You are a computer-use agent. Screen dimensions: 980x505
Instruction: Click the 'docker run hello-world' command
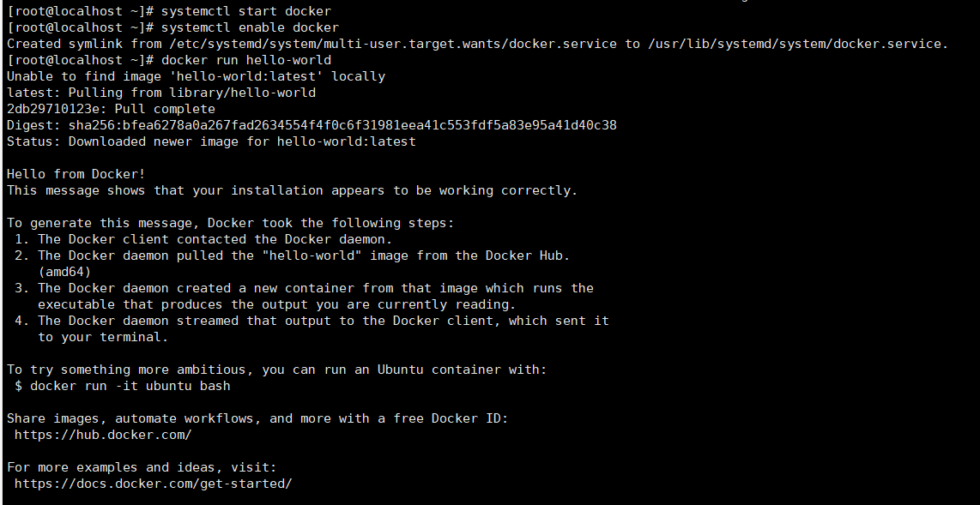[x=245, y=60]
